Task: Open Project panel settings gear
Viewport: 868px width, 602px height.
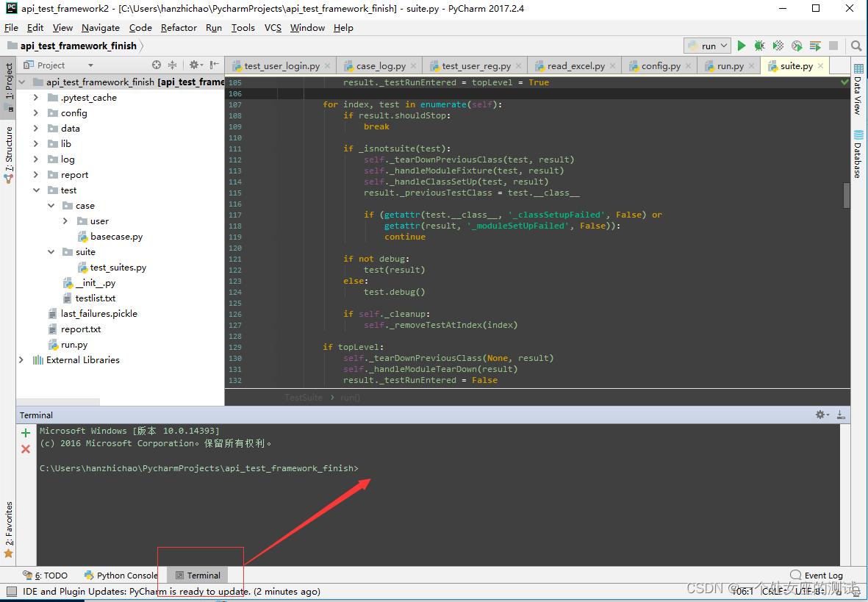Action: tap(196, 65)
